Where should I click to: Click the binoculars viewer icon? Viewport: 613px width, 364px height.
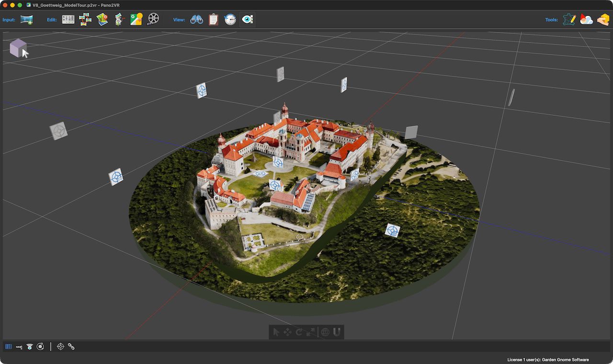[x=196, y=20]
